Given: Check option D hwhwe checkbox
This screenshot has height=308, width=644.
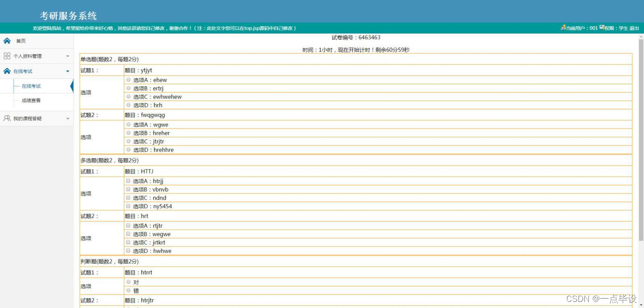Looking at the screenshot, I should point(128,251).
